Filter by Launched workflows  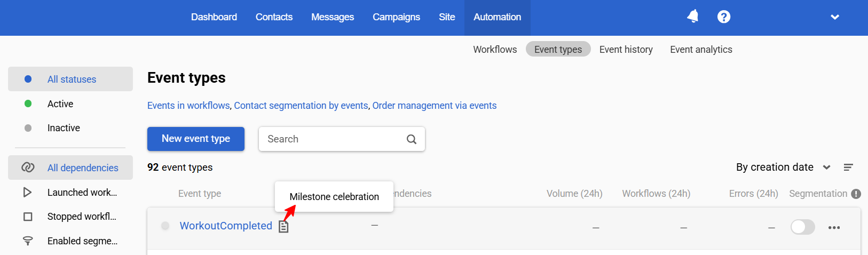70,193
